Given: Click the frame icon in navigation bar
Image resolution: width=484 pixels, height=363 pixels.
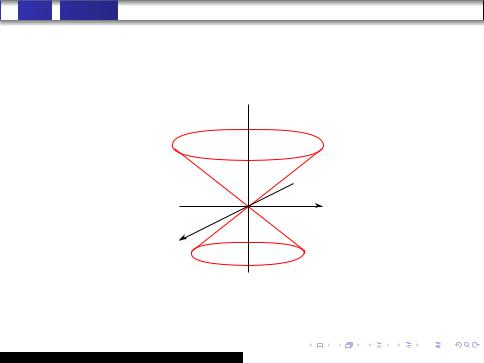Looking at the screenshot, I should click(x=349, y=345).
